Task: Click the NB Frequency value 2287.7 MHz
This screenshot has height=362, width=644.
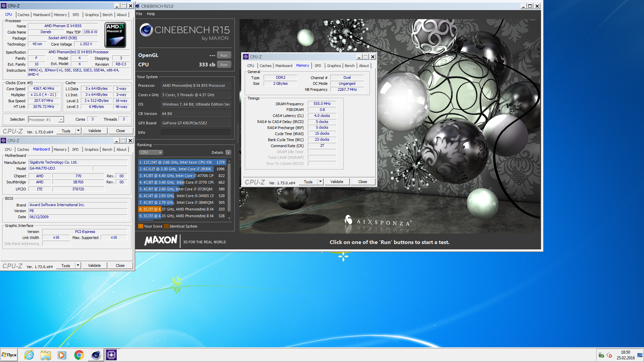Action: coord(347,90)
